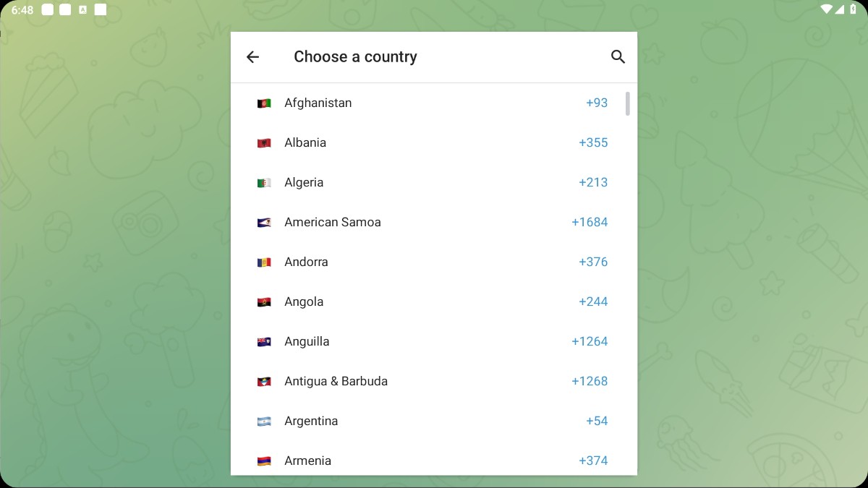Image resolution: width=868 pixels, height=488 pixels.
Task: Tap the Andorra flag icon
Action: (x=264, y=262)
